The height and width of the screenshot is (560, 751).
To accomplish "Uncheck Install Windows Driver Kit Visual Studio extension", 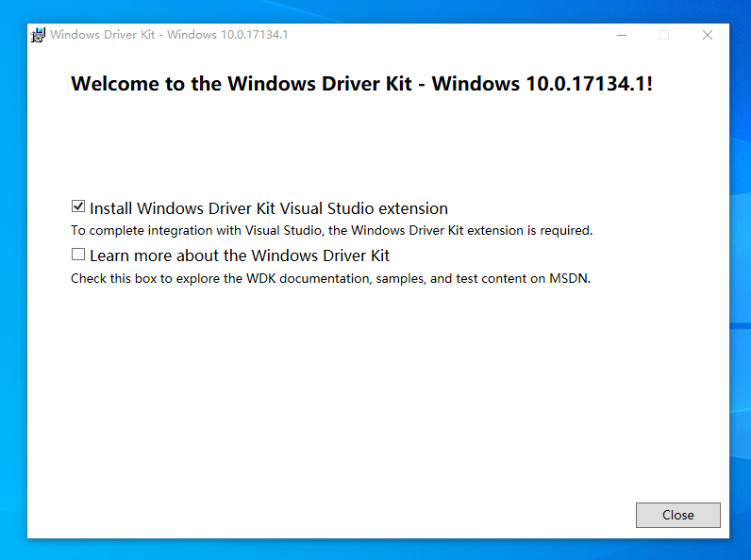I will pos(78,206).
